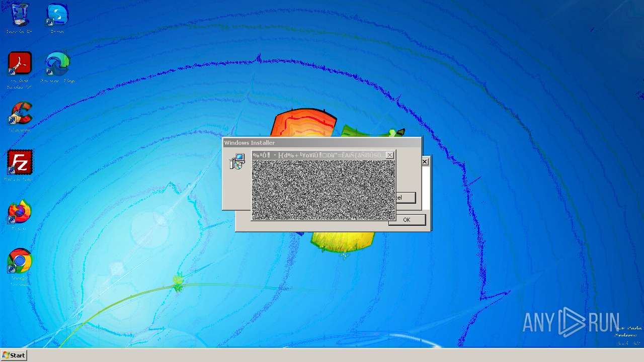The width and height of the screenshot is (644, 362).
Task: Open Adobe Acrobat Reader desktop shortcut
Action: click(20, 70)
